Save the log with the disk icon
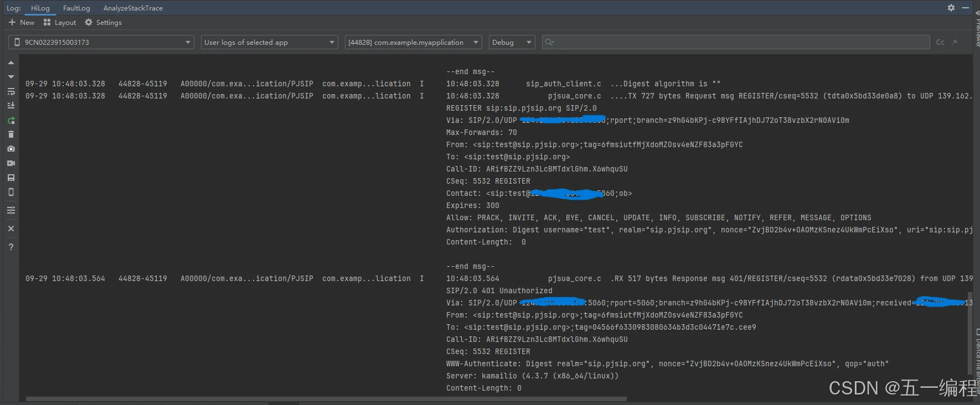Viewport: 980px width, 405px height. (x=11, y=178)
